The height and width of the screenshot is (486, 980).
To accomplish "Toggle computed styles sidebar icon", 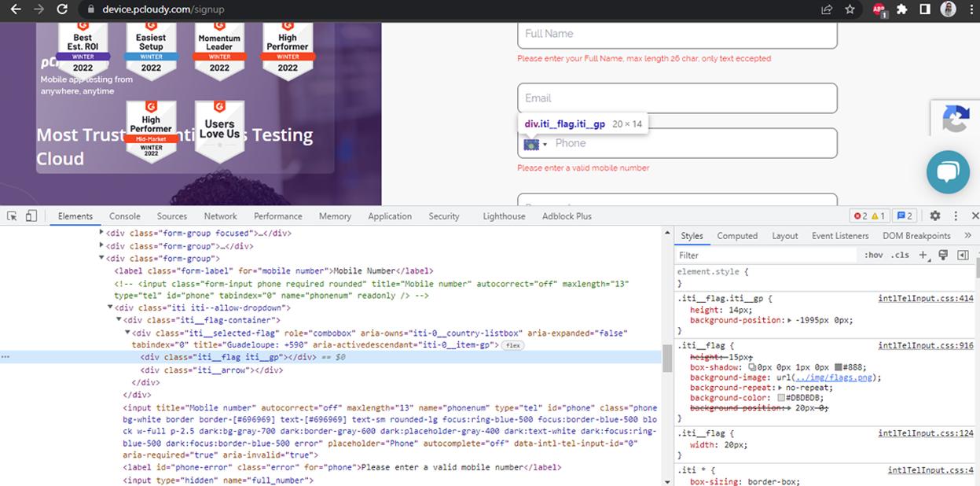I will click(963, 255).
